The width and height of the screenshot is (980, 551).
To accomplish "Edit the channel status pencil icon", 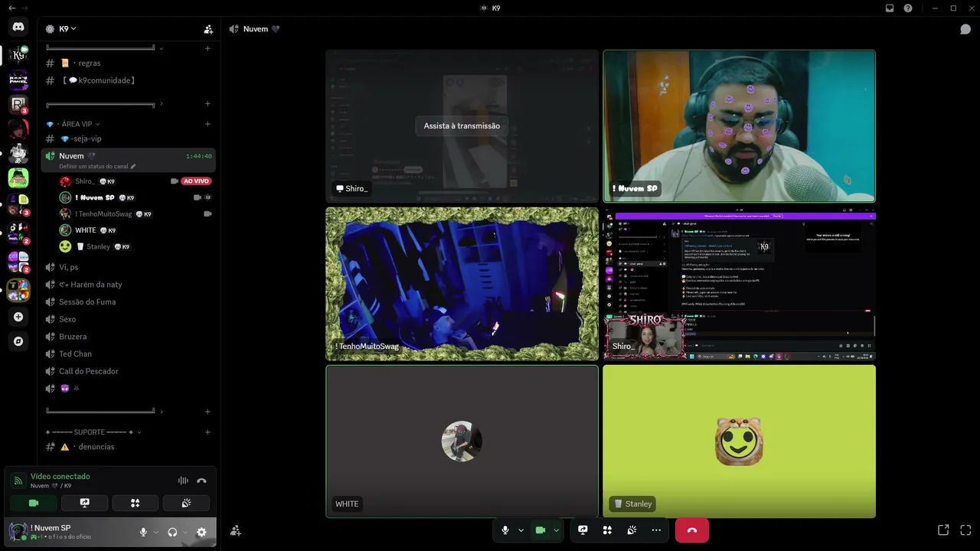I will (x=133, y=166).
